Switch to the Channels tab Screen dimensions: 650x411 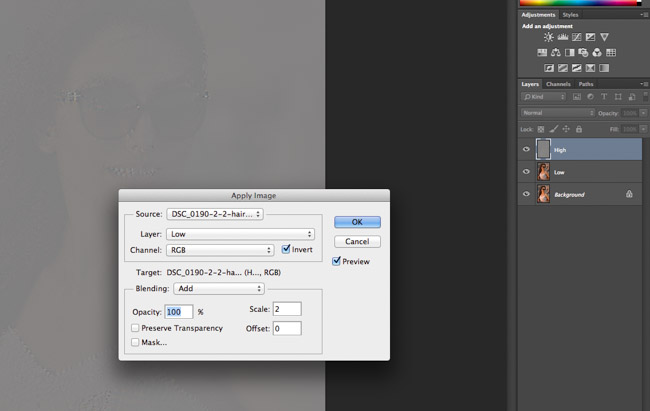(558, 84)
